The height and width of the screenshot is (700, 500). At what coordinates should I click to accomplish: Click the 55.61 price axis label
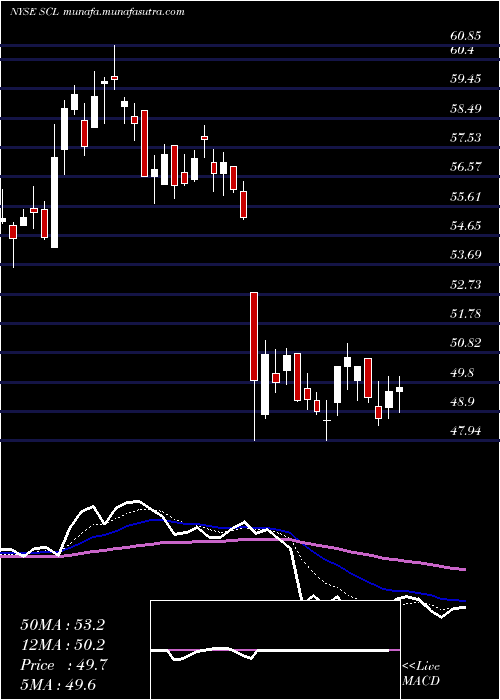pos(466,197)
